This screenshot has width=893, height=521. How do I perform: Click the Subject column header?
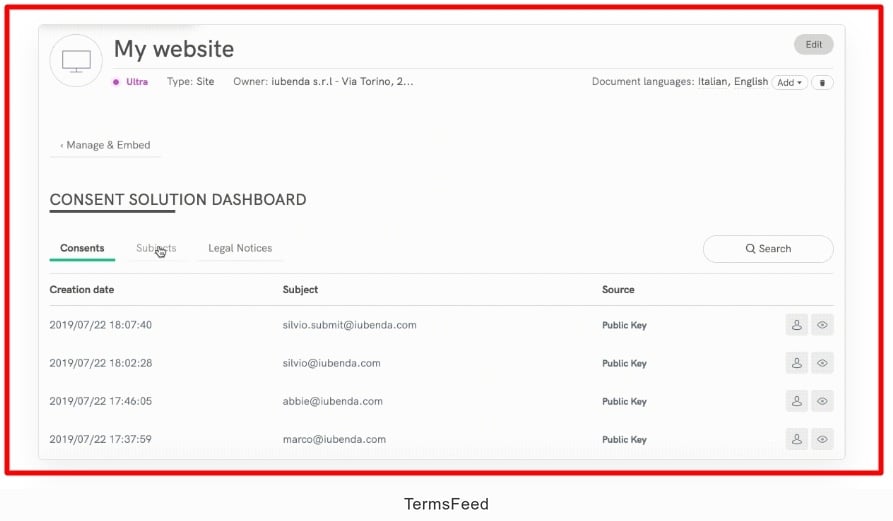pyautogui.click(x=300, y=290)
